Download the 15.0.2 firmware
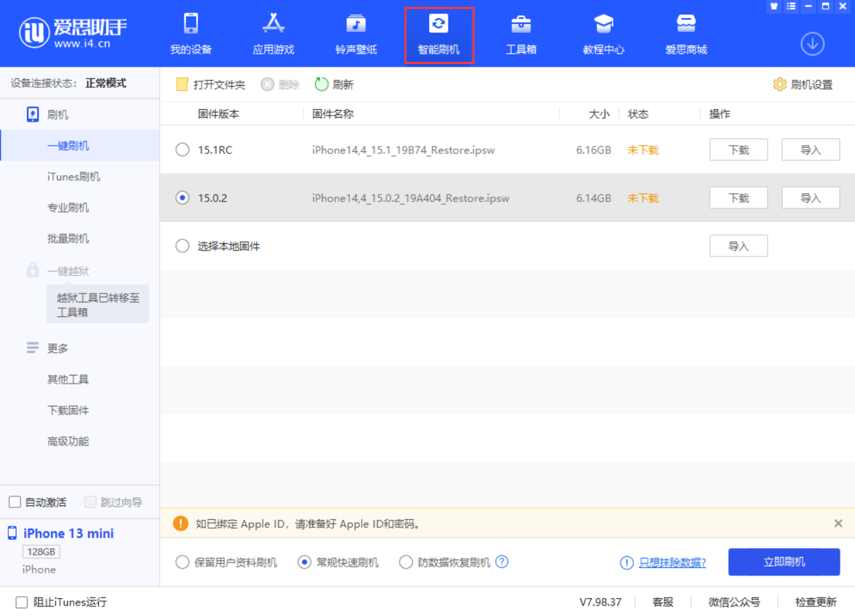The height and width of the screenshot is (616, 855). (x=739, y=198)
